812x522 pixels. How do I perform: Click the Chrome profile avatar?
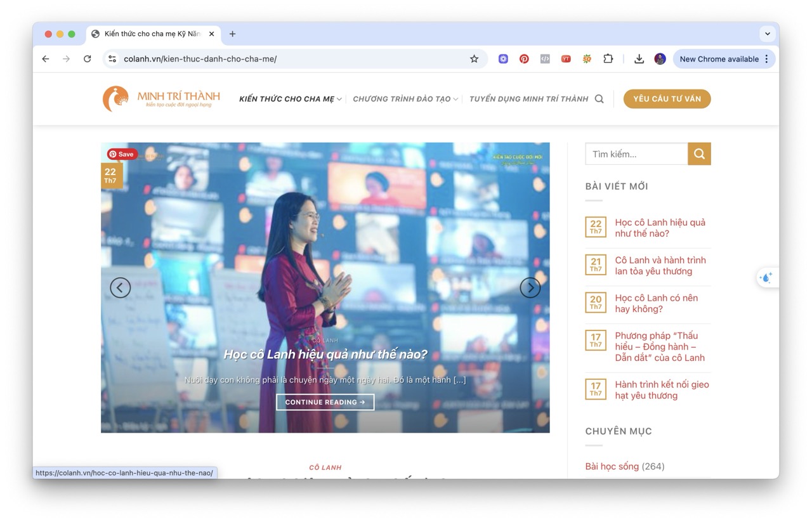coord(660,58)
